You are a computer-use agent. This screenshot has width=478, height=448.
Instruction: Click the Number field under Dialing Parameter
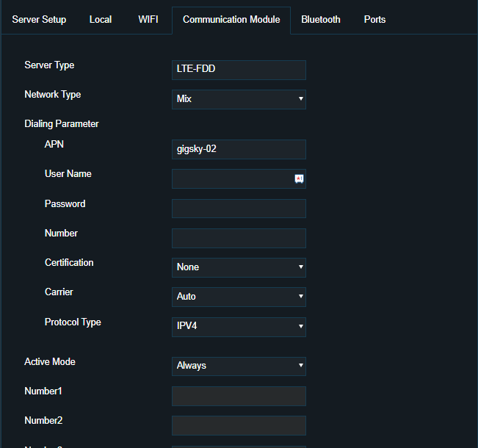[239, 238]
